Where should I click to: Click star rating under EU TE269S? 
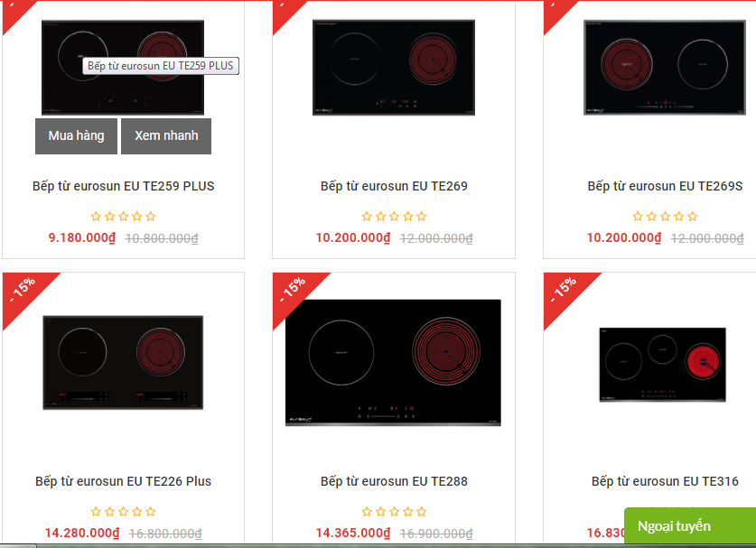(x=665, y=217)
